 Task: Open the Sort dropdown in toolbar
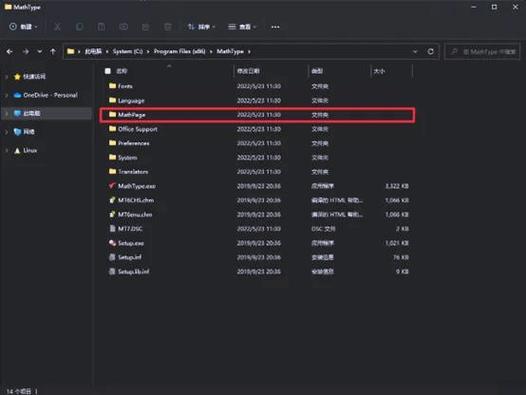(x=201, y=27)
